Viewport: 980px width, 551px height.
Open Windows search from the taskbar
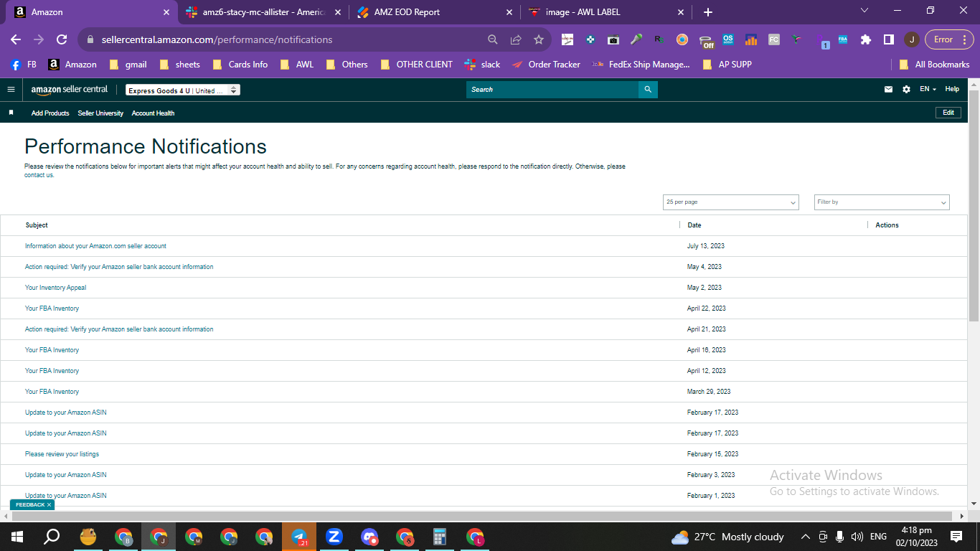(52, 537)
